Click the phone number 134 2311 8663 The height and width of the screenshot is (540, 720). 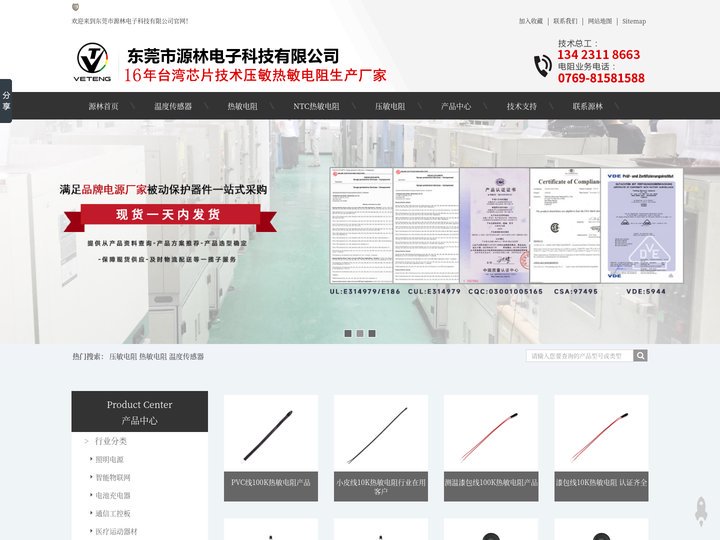click(x=598, y=55)
